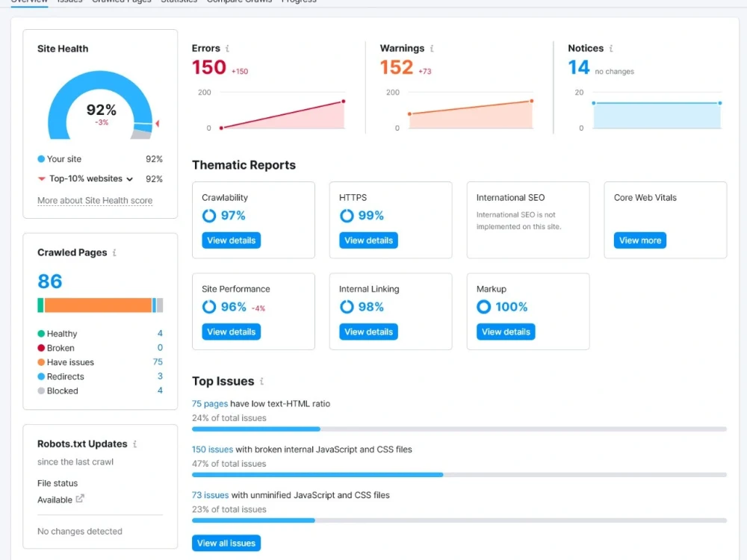The width and height of the screenshot is (747, 560).
Task: Click the Markup score ring icon
Action: 483,307
